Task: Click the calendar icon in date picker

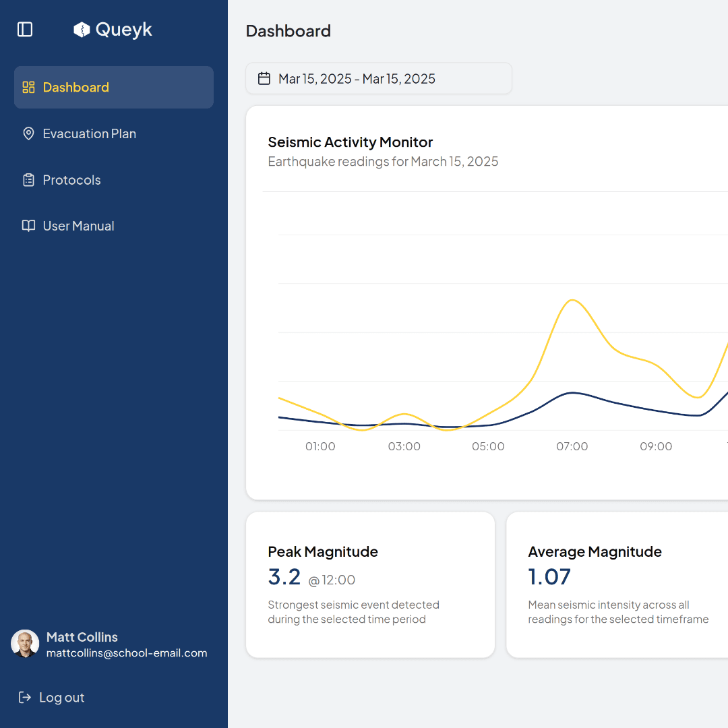Action: tap(264, 79)
